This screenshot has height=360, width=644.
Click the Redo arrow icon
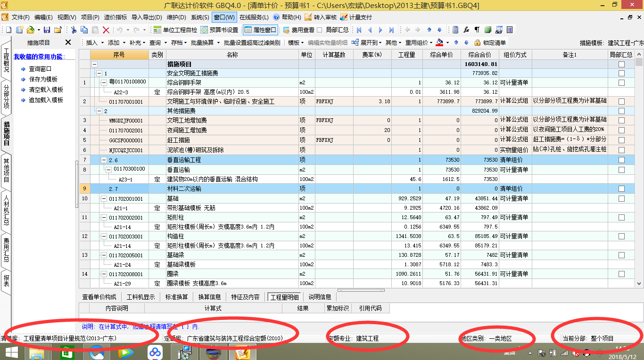point(136,30)
